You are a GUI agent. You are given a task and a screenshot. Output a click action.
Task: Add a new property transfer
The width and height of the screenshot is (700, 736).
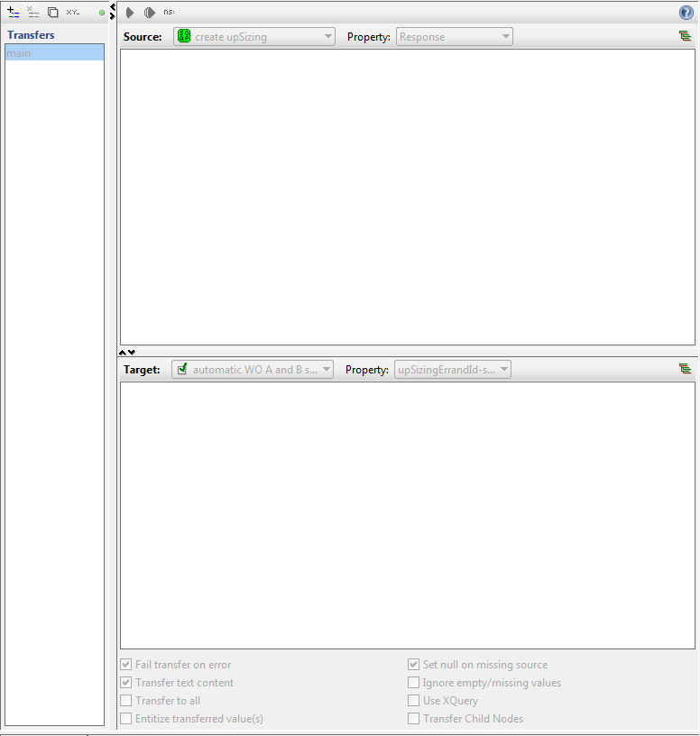pos(14,13)
